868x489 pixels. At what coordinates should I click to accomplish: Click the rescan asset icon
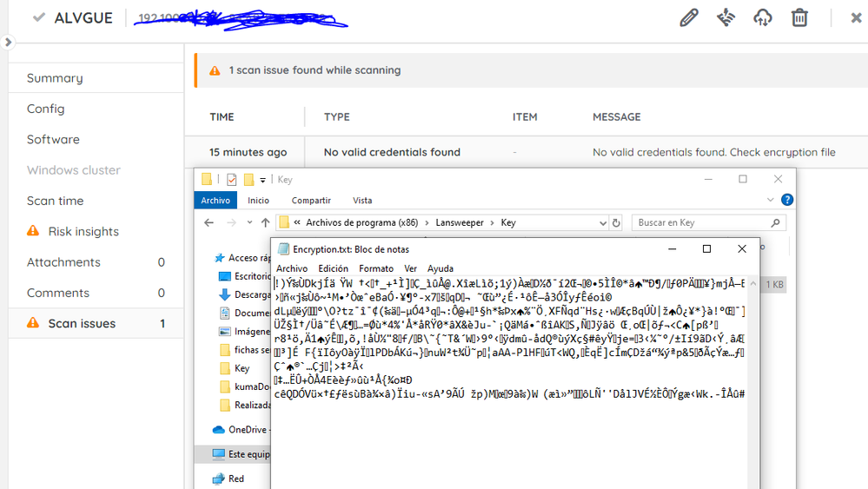tap(726, 17)
